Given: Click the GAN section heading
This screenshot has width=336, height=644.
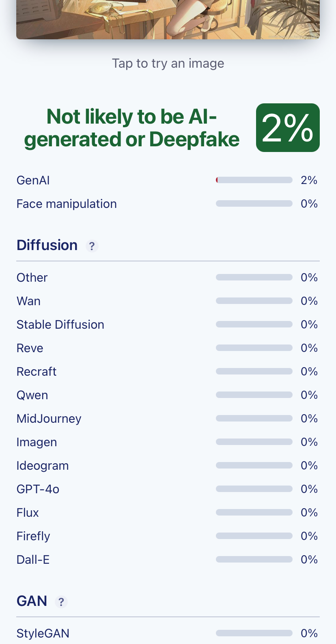Looking at the screenshot, I should coord(32,601).
